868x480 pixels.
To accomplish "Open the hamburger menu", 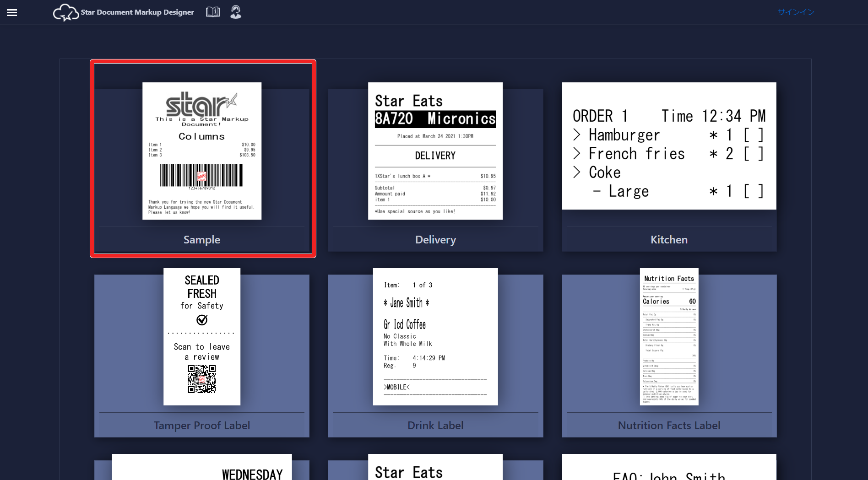I will pos(12,12).
